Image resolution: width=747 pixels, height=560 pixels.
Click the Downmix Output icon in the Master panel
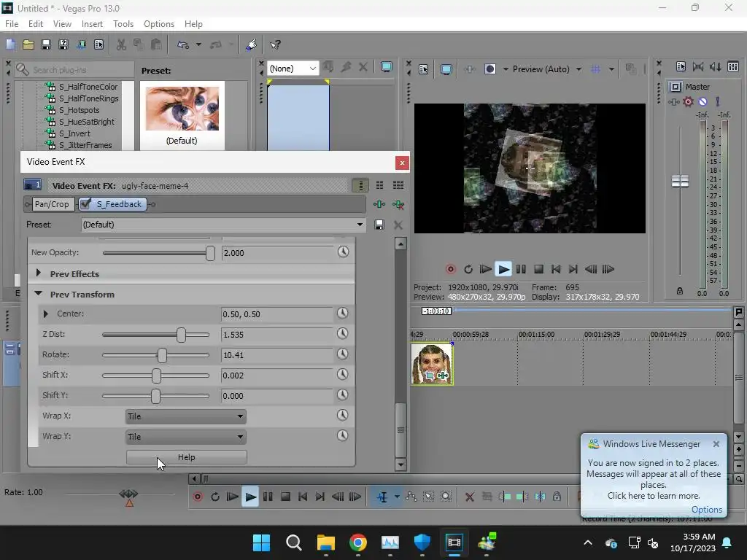(698, 66)
